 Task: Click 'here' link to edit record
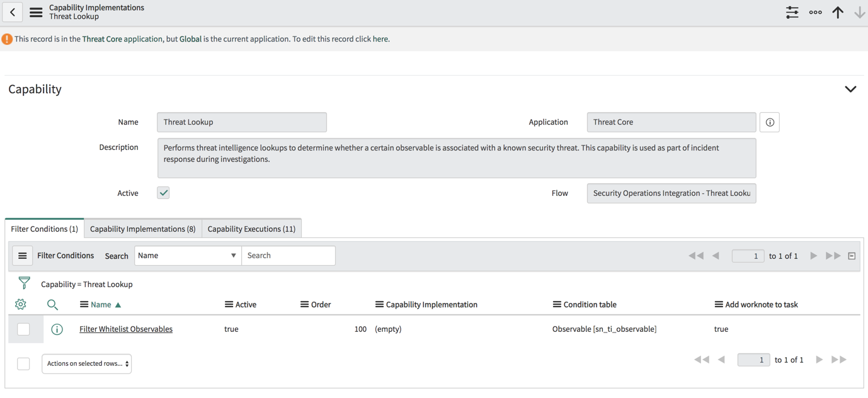(380, 39)
